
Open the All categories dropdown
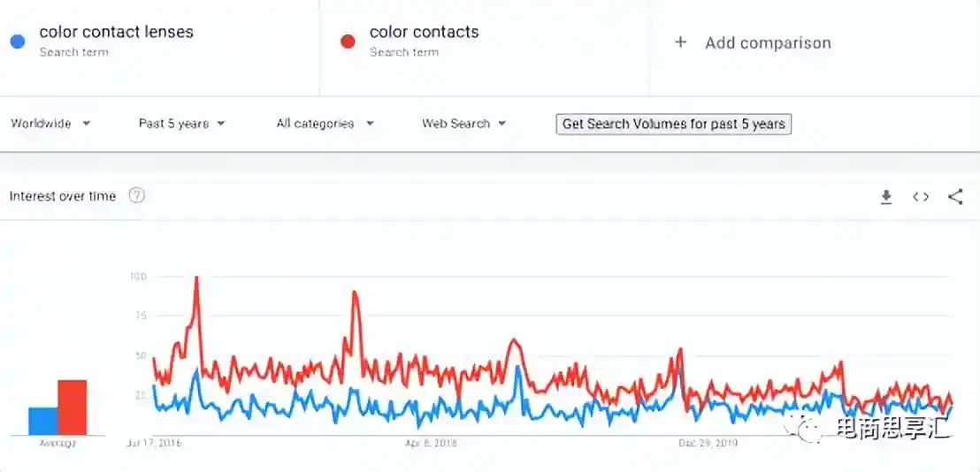pos(325,124)
